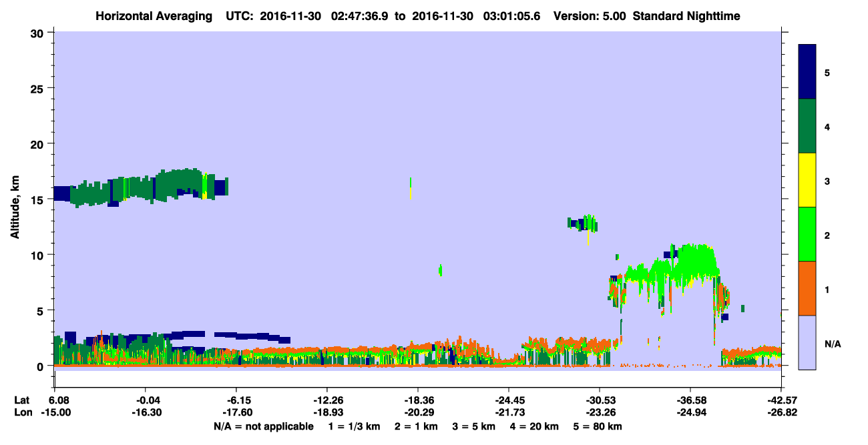This screenshot has height=445, width=868.
Task: Click the 'Lat' row label
Action: tap(22, 400)
